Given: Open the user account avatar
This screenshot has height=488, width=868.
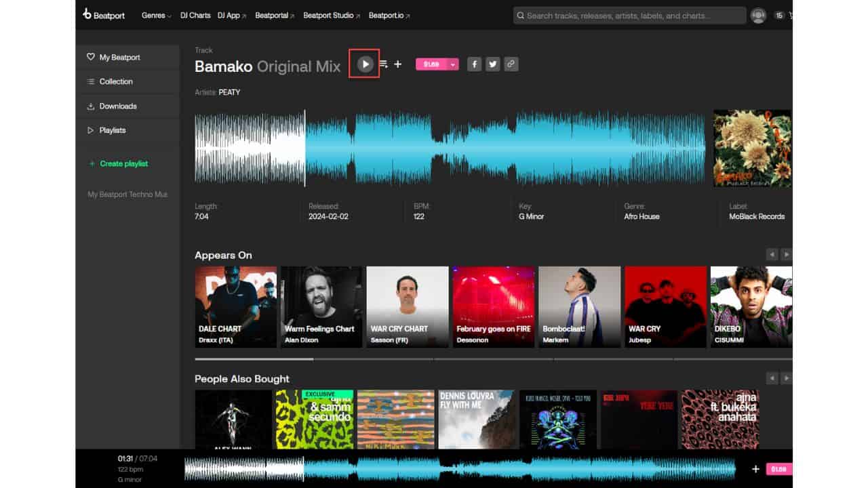Looking at the screenshot, I should (x=758, y=15).
